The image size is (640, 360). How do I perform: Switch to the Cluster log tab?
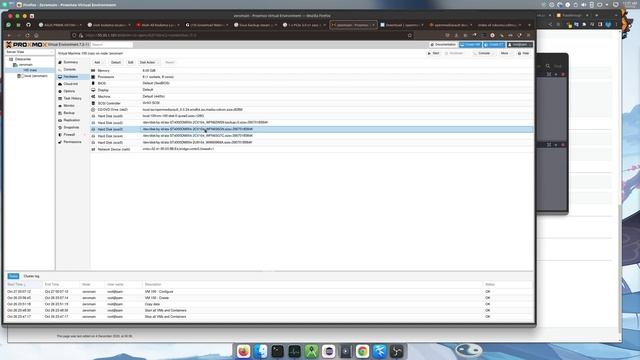pyautogui.click(x=31, y=276)
